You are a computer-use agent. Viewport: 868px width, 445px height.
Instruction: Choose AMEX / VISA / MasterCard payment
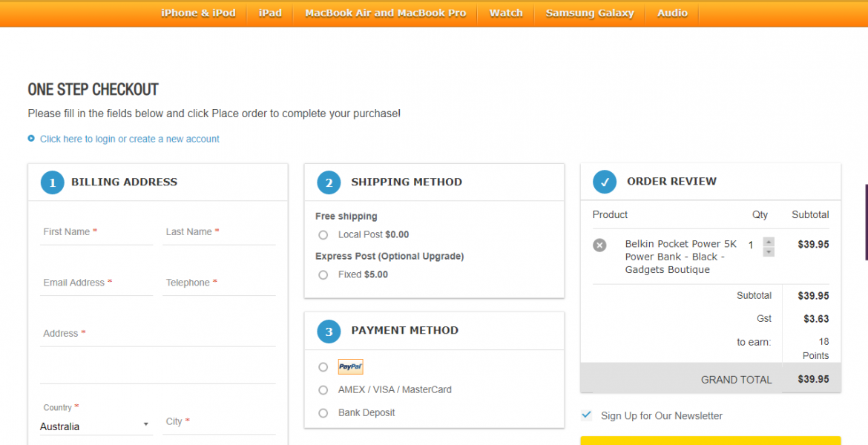point(323,390)
